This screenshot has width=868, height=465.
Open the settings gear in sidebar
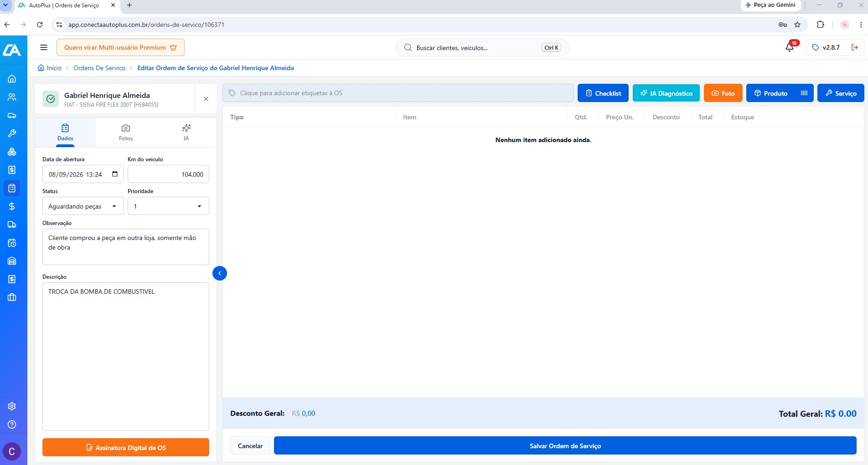pyautogui.click(x=12, y=406)
